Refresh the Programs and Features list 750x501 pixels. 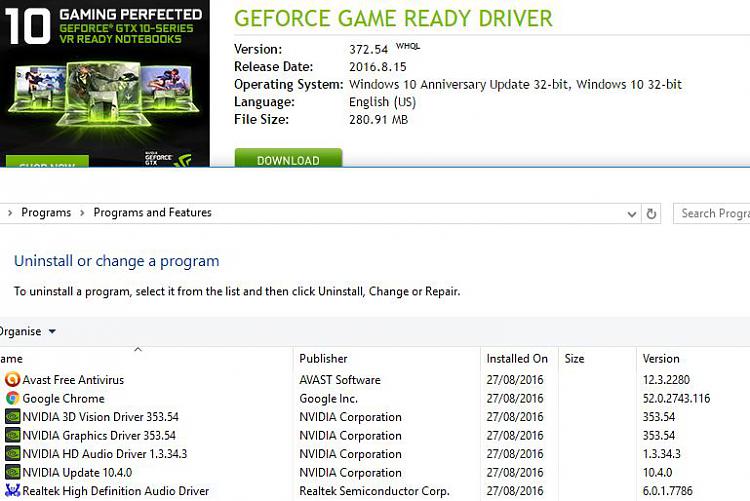click(651, 213)
